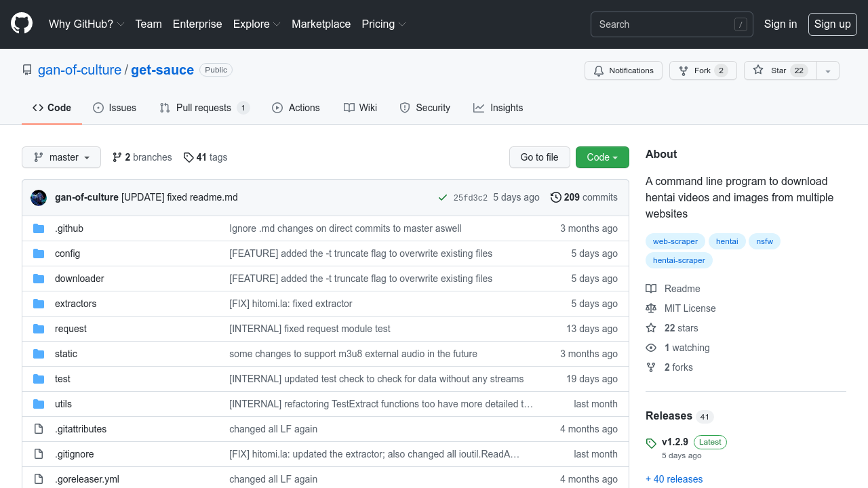Open 'some changes to support m3u8' commit
This screenshot has height=488, width=868.
(x=353, y=354)
